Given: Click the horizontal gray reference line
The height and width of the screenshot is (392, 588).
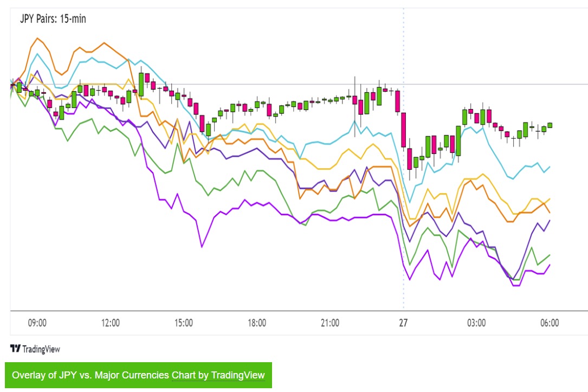Looking at the screenshot, I should [488, 84].
